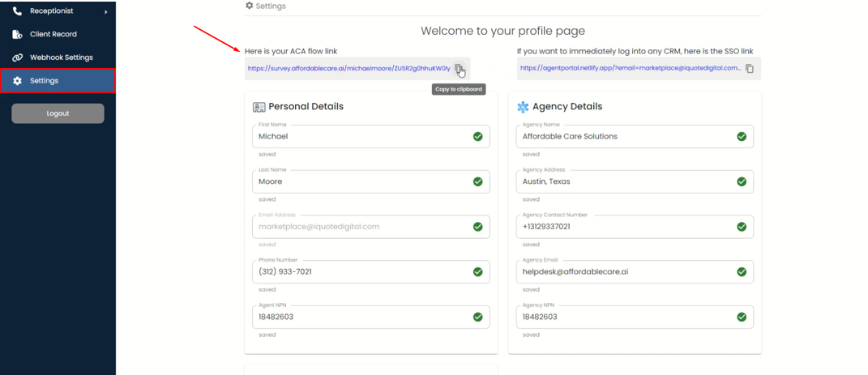Expand the Receptionist submenu arrow
This screenshot has height=375, width=868.
click(105, 11)
